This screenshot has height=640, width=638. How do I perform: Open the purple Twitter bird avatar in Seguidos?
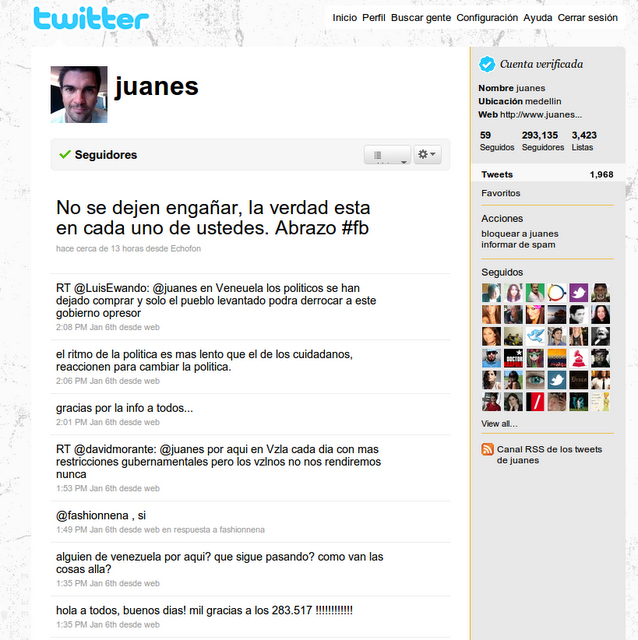coord(578,293)
